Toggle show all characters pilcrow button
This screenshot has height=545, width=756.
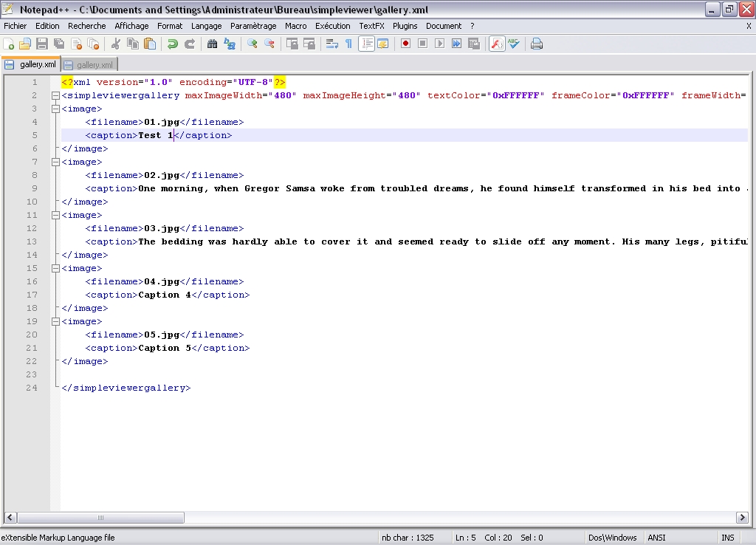[x=348, y=44]
